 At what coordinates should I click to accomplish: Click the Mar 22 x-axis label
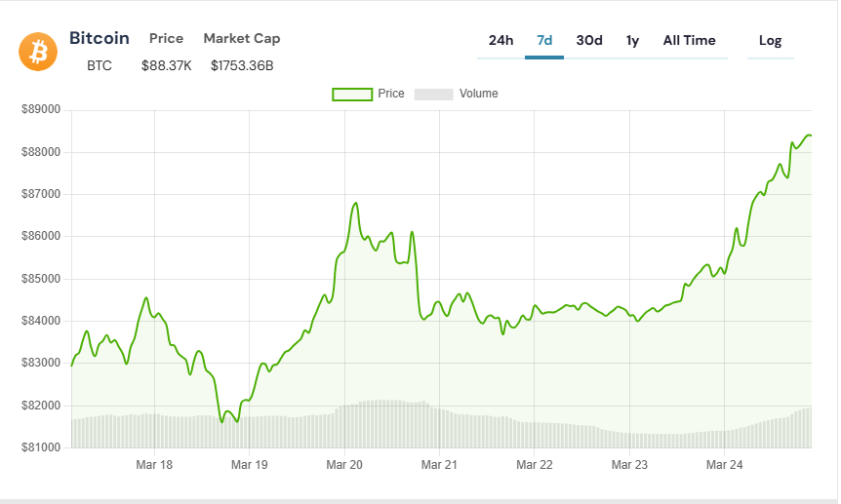click(x=535, y=465)
